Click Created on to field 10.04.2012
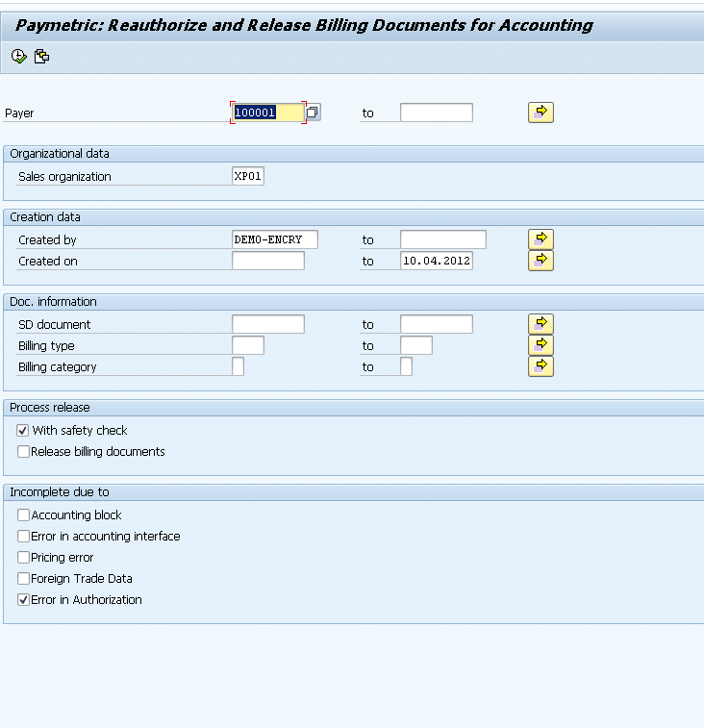Viewport: 704px width, 728px height. point(437,261)
